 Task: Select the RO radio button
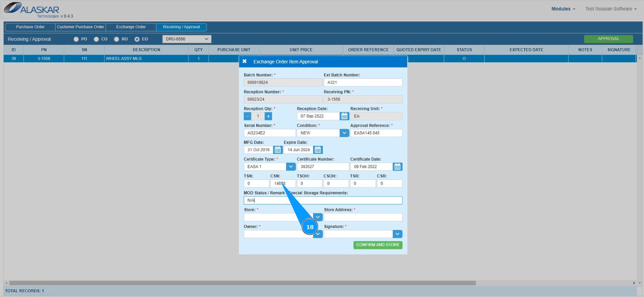tap(116, 39)
